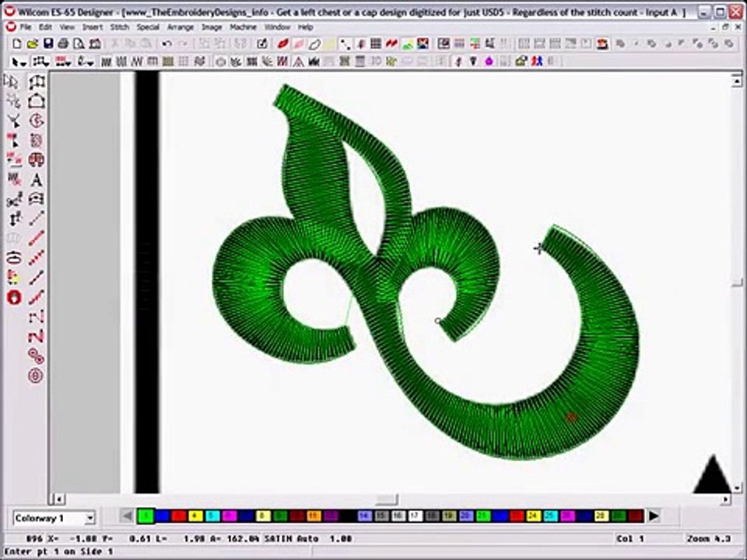Select the dotted Z Triple Manual tool
747x560 pixels.
37,317
